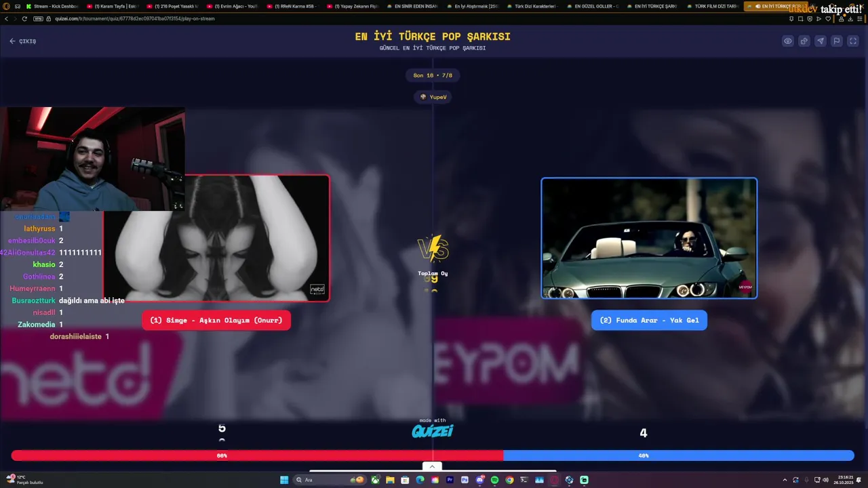This screenshot has height=488, width=868.
Task: Open Adobe Photoshop from taskbar
Action: point(465,480)
